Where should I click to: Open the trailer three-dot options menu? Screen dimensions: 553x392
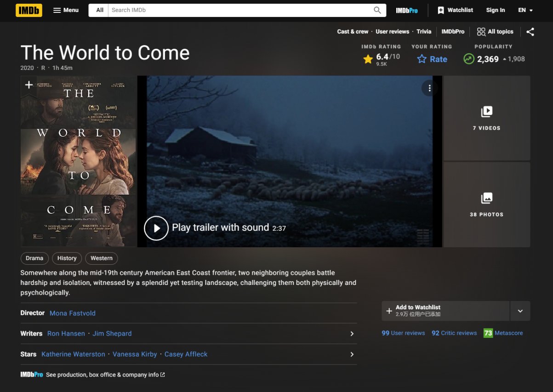point(429,88)
